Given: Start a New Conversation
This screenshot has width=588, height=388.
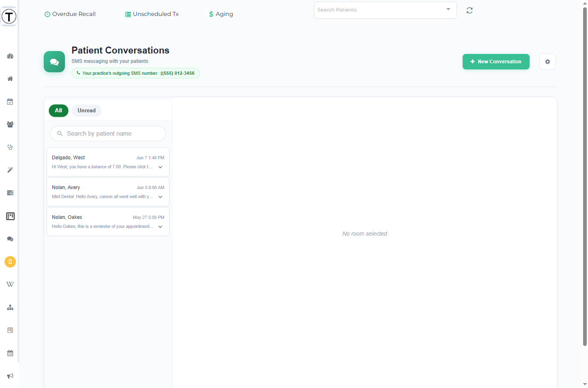Looking at the screenshot, I should tap(496, 62).
